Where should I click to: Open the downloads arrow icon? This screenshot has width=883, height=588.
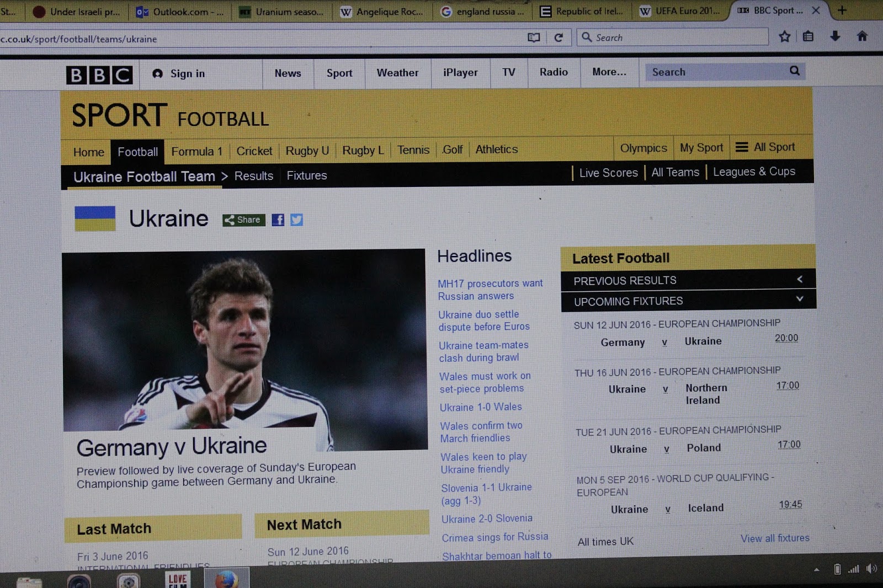tap(835, 36)
